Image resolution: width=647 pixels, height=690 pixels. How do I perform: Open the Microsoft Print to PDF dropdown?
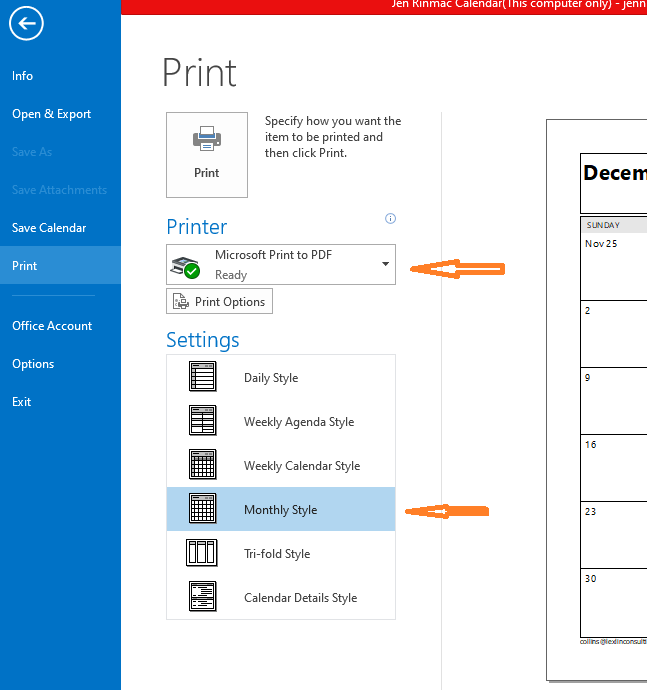point(281,264)
